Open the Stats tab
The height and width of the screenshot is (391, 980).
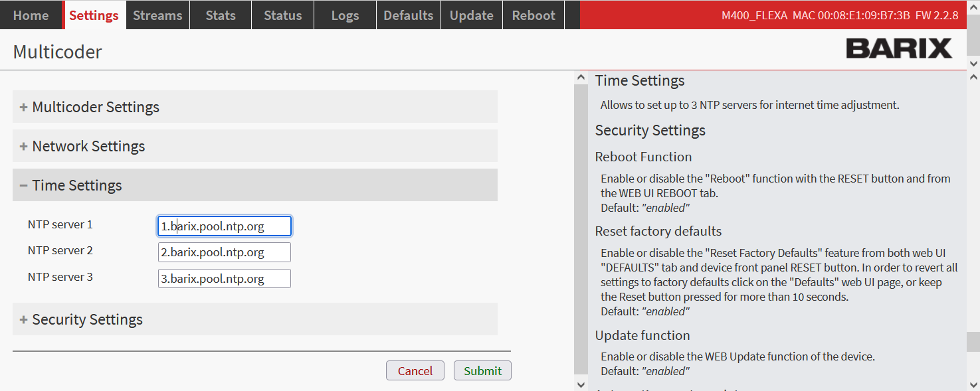[221, 15]
